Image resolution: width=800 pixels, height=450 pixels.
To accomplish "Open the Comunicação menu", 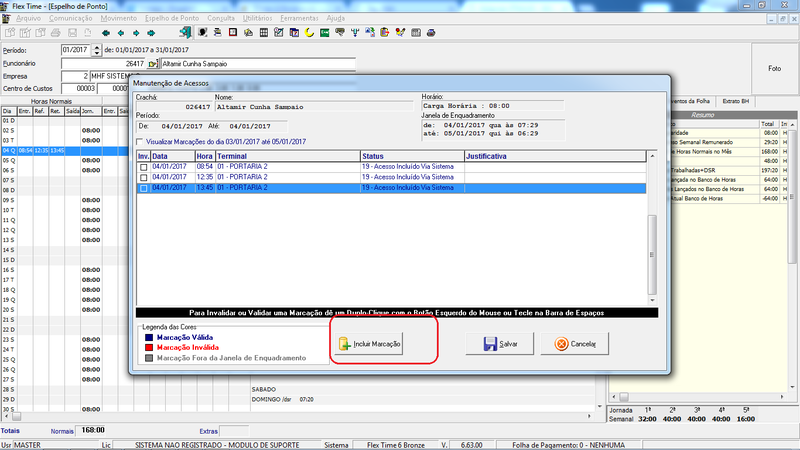I will (70, 18).
